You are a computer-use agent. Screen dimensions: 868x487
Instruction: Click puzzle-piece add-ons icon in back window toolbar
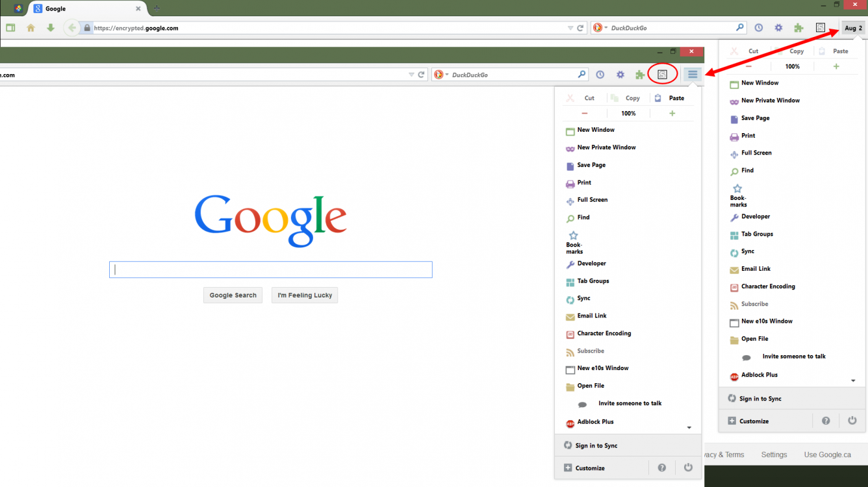point(798,28)
